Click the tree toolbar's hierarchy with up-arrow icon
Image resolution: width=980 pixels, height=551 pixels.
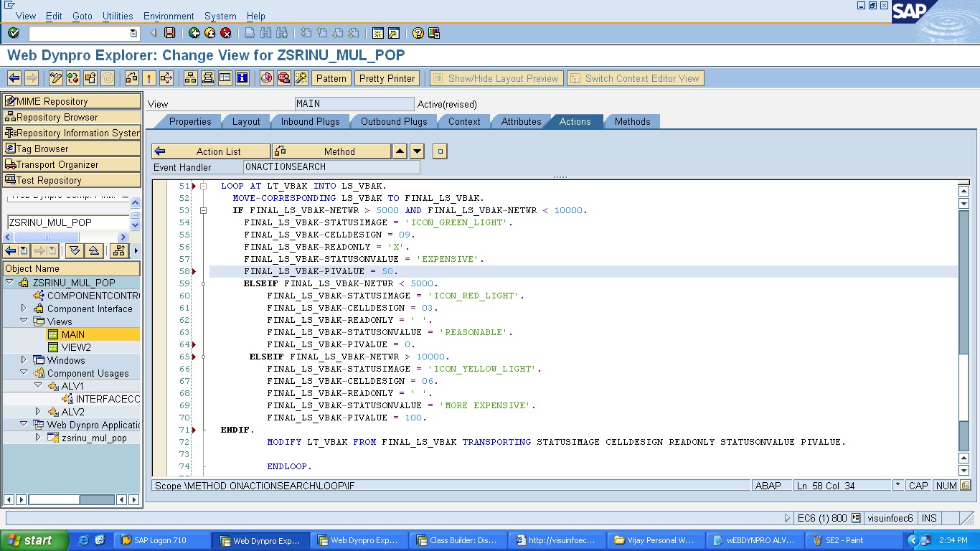click(119, 250)
